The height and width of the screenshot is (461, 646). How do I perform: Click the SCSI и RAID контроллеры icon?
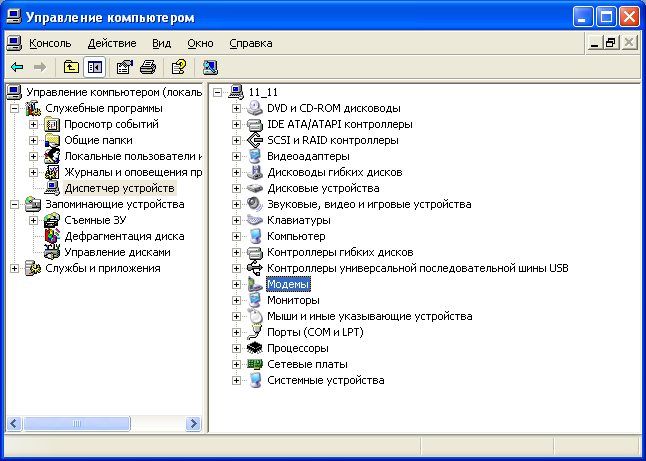tap(255, 140)
